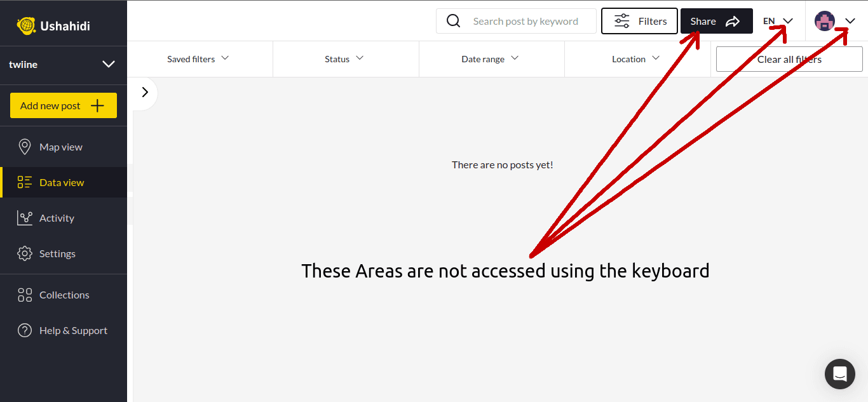Image resolution: width=868 pixels, height=402 pixels.
Task: Open the EN language selector
Action: pos(778,21)
